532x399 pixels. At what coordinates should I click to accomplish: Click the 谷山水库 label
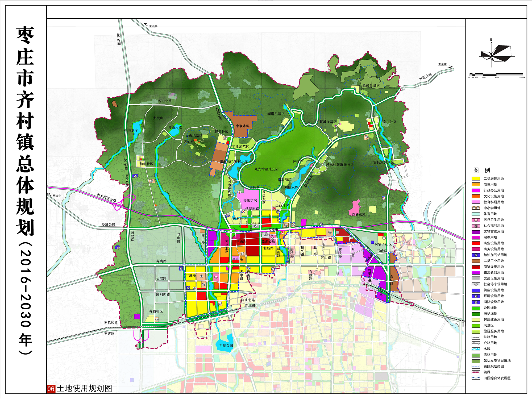[x=175, y=128]
